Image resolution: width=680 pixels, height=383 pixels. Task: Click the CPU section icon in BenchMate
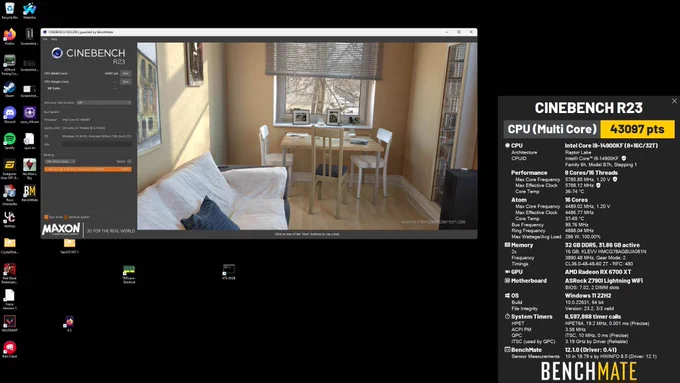507,146
